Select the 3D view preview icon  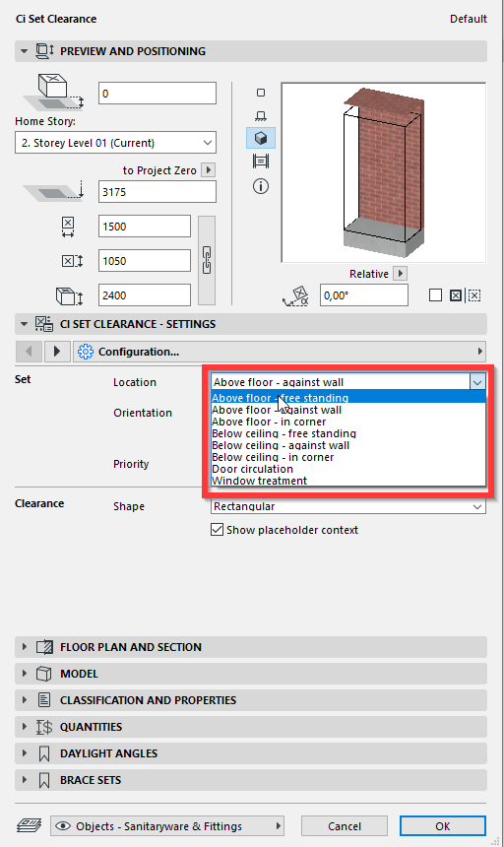pos(261,138)
